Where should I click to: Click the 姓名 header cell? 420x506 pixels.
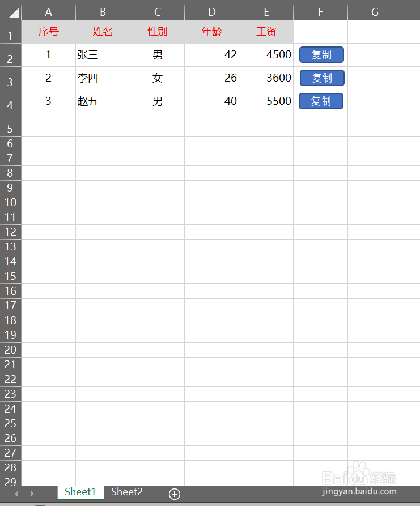(103, 32)
